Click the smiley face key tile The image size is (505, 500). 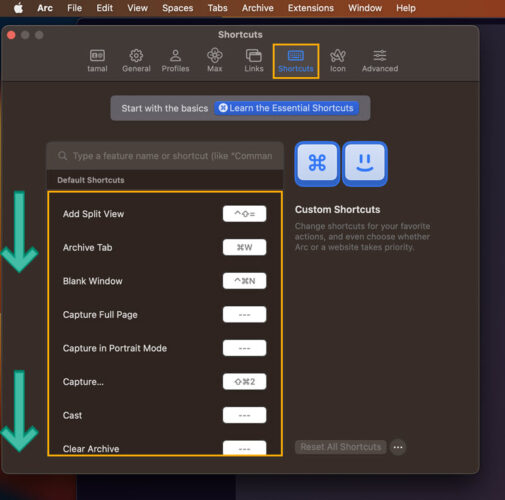pyautogui.click(x=365, y=163)
